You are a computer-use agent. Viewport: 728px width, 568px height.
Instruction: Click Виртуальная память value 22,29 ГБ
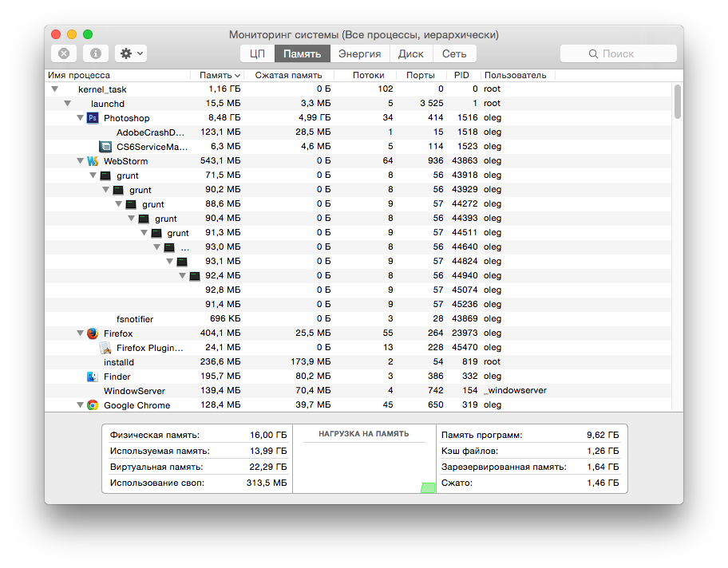tap(268, 467)
